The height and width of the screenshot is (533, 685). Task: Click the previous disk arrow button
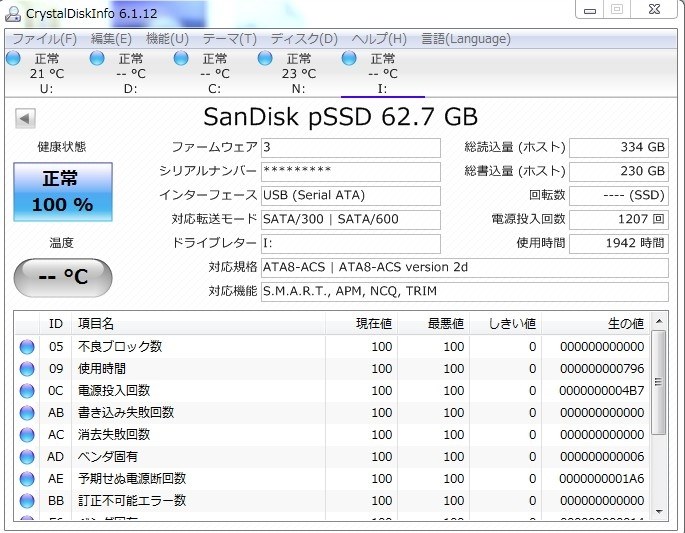pos(23,118)
